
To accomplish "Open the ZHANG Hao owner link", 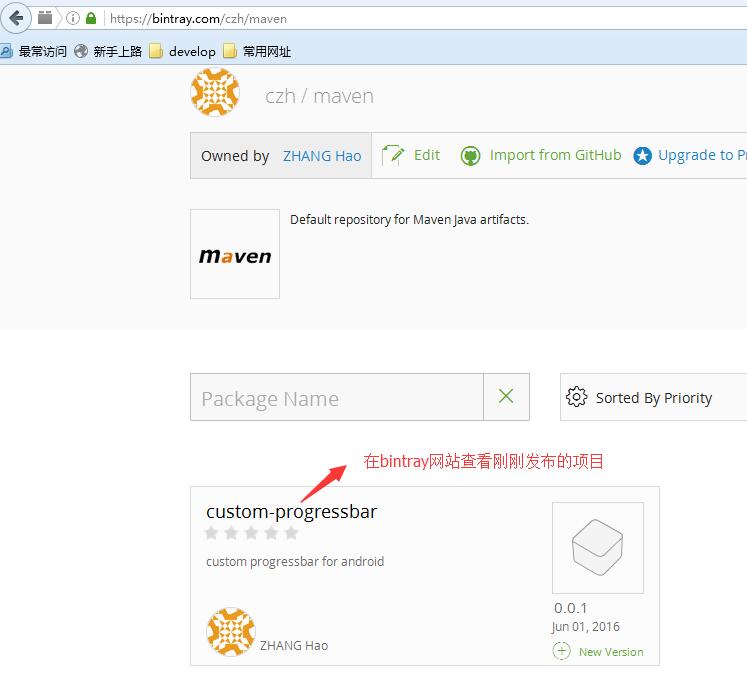I will click(322, 156).
